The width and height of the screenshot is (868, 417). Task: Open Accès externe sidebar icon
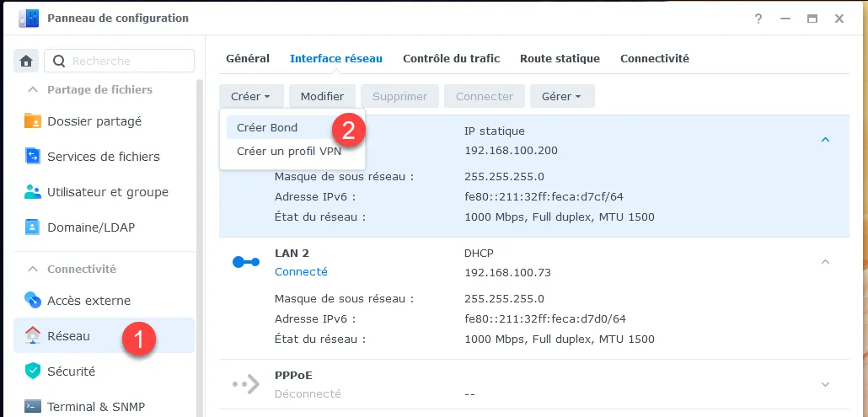point(33,301)
